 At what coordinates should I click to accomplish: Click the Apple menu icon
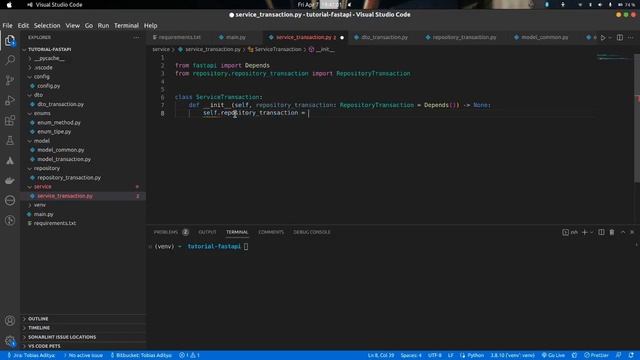(9, 5)
